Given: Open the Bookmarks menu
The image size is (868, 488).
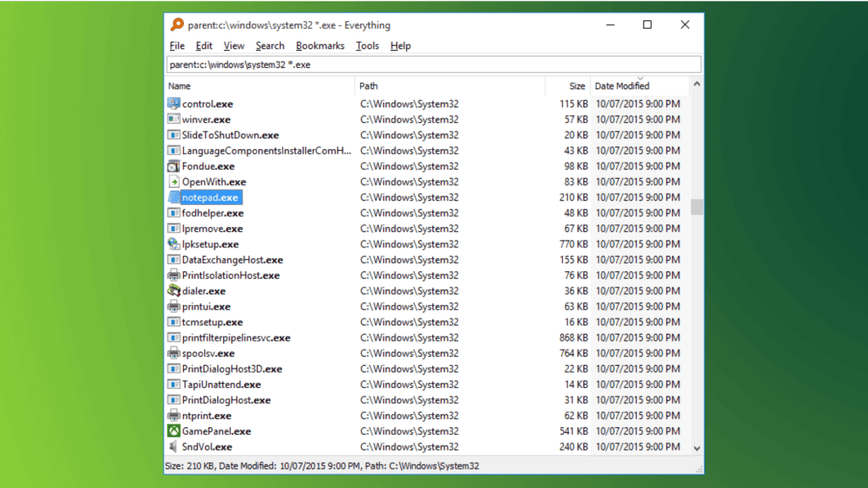Looking at the screenshot, I should pyautogui.click(x=320, y=46).
